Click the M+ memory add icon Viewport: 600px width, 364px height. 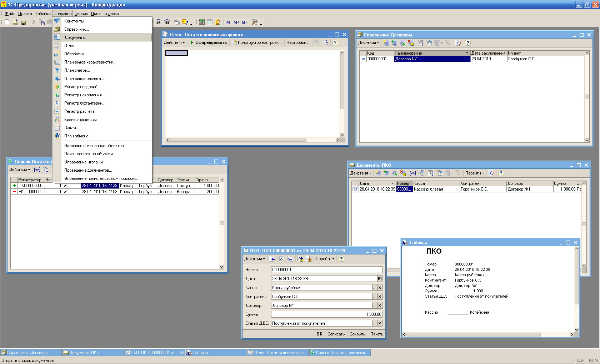point(236,22)
